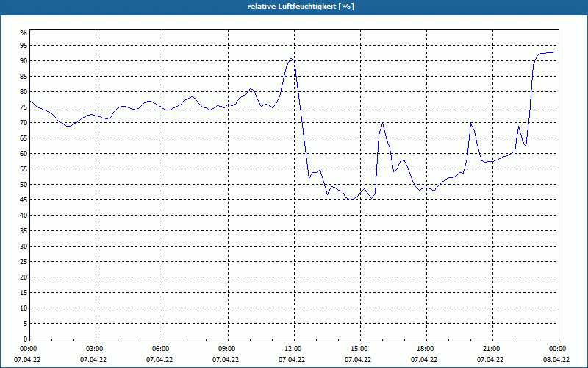Click the humidity curve's 70% spike at 16:00

click(x=382, y=123)
